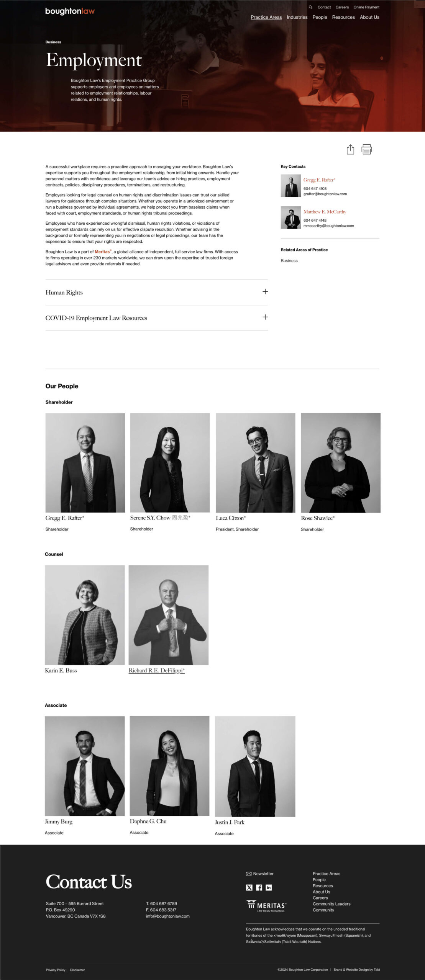Click the Privacy Policy footer link
Viewport: 425px width, 980px height.
pyautogui.click(x=56, y=970)
